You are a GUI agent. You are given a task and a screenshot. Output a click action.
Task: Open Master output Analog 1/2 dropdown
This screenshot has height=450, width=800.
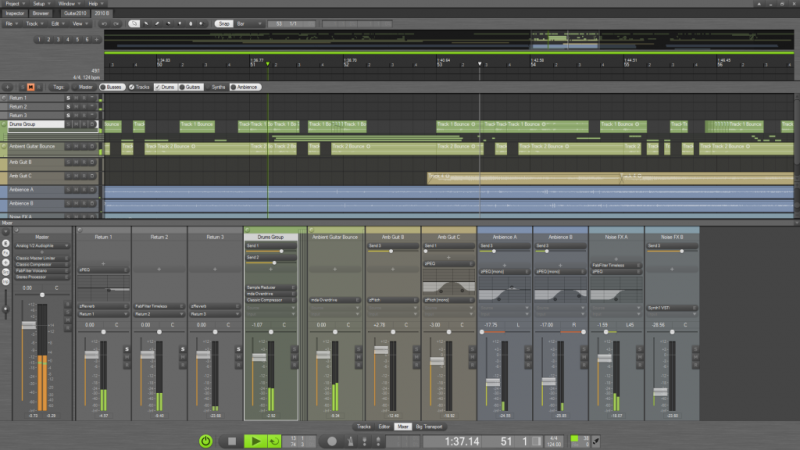point(42,246)
